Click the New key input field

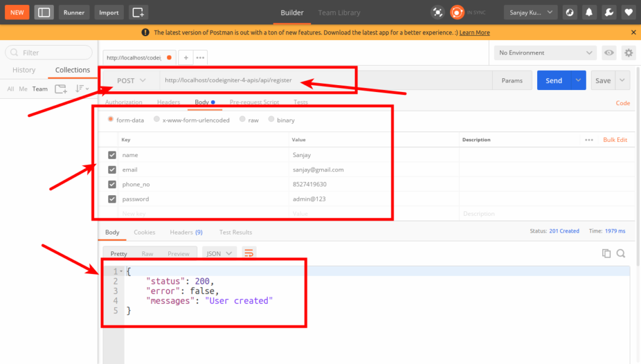pos(203,214)
